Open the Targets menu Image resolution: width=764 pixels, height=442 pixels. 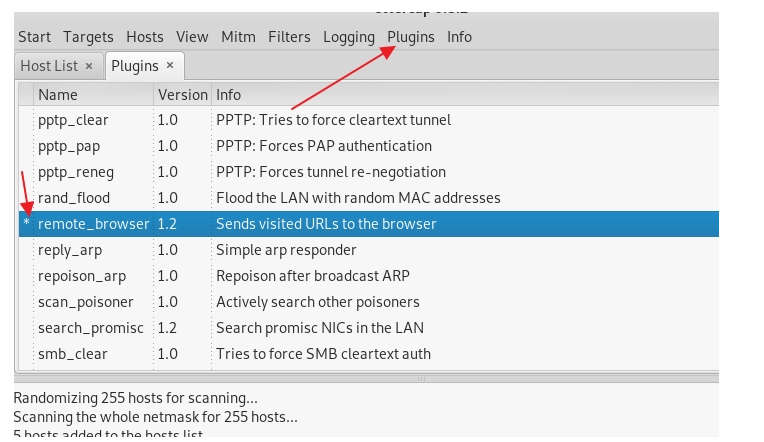coord(88,37)
